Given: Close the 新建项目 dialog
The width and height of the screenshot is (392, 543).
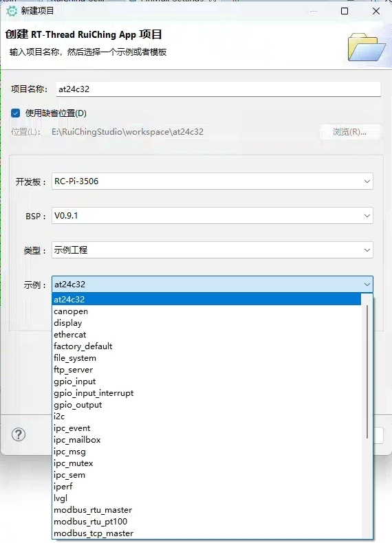Looking at the screenshot, I should tap(376, 11).
